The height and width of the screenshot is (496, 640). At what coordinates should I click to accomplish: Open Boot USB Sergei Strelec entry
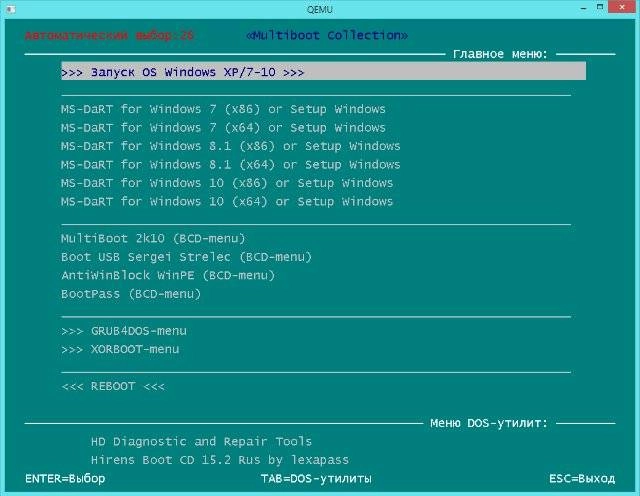[x=187, y=257]
